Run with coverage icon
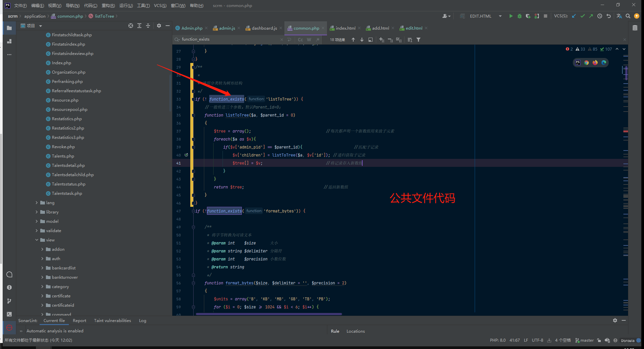This screenshot has width=644, height=349. (528, 16)
